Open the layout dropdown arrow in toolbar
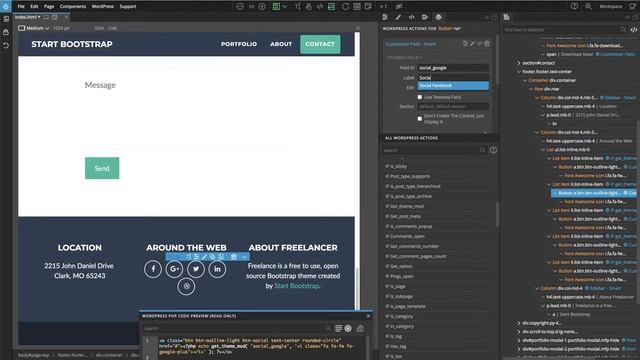 tap(285, 7)
